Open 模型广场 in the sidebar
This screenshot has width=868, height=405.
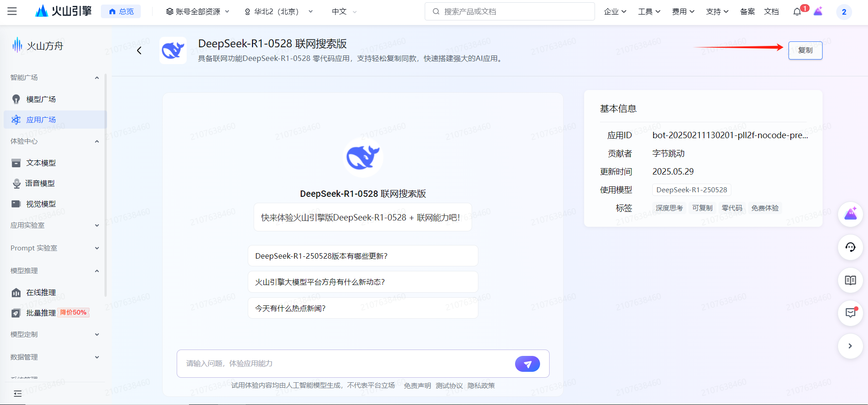pyautogui.click(x=55, y=99)
